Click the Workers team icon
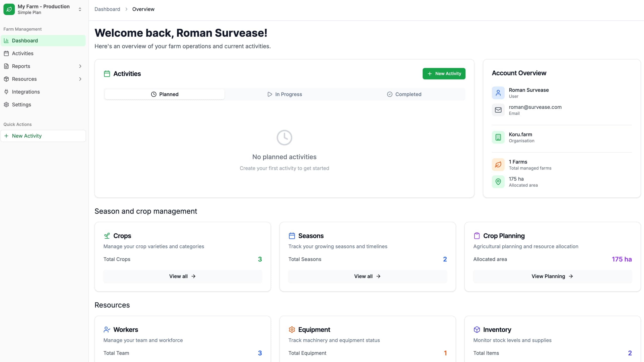 pyautogui.click(x=107, y=330)
